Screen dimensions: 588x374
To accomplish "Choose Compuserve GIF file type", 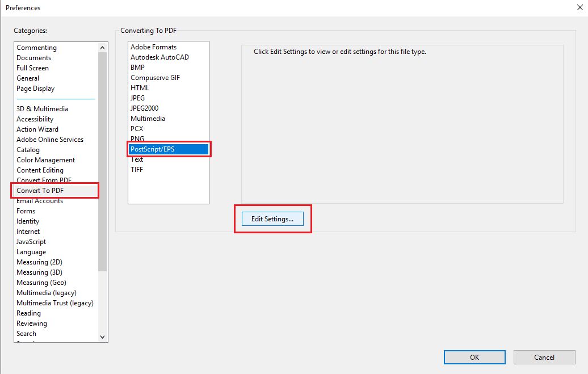I will [156, 78].
